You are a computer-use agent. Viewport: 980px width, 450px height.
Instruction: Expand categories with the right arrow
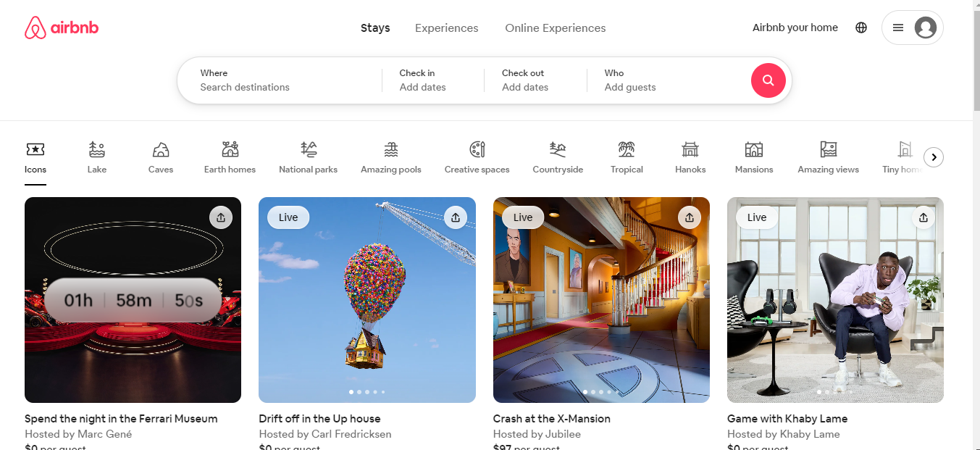click(x=934, y=157)
